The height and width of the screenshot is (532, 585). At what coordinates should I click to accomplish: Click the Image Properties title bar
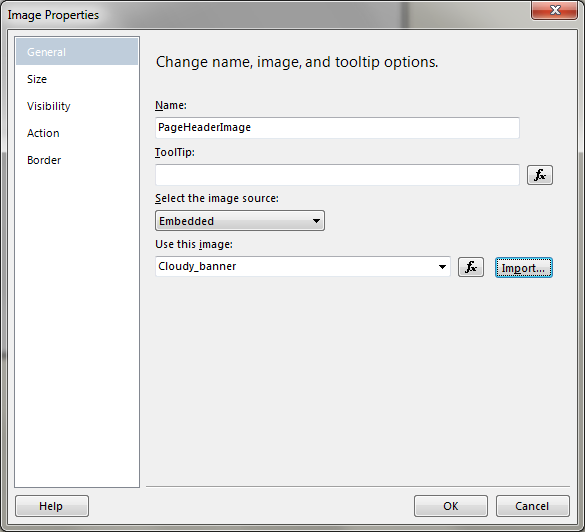click(261, 15)
